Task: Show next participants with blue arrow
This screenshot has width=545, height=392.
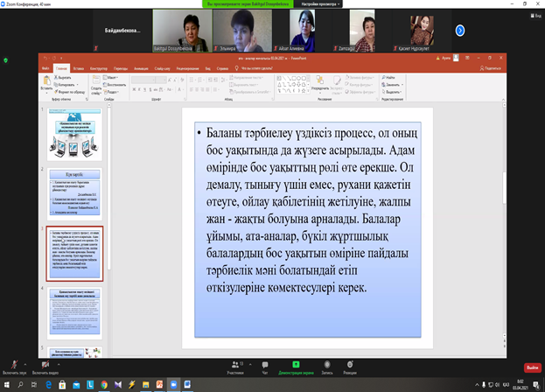Action: 460,30
